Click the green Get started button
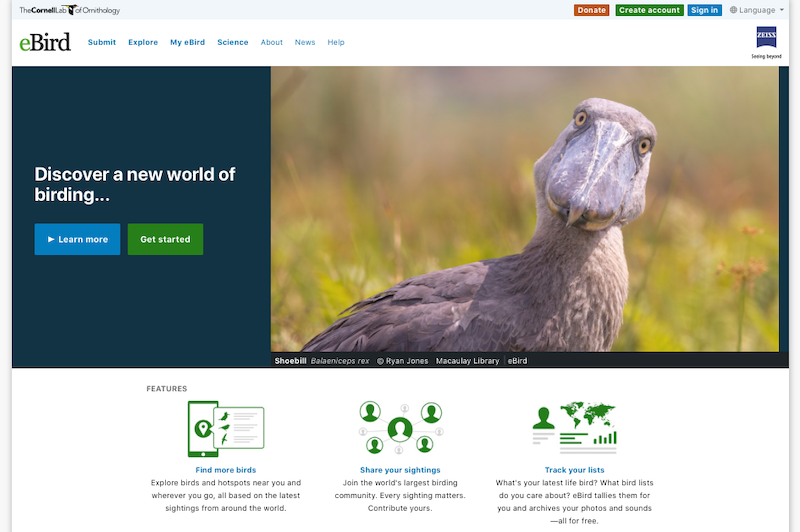800x532 pixels. pos(165,239)
